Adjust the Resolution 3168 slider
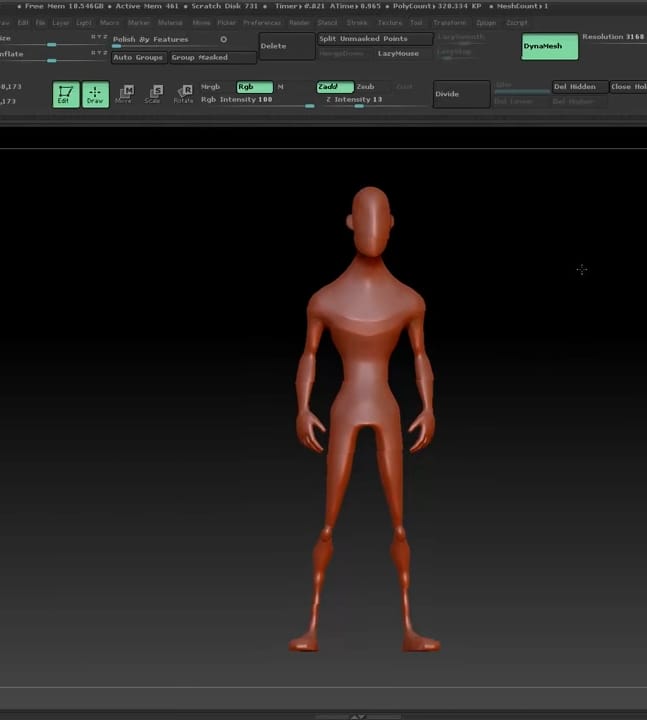 point(613,37)
